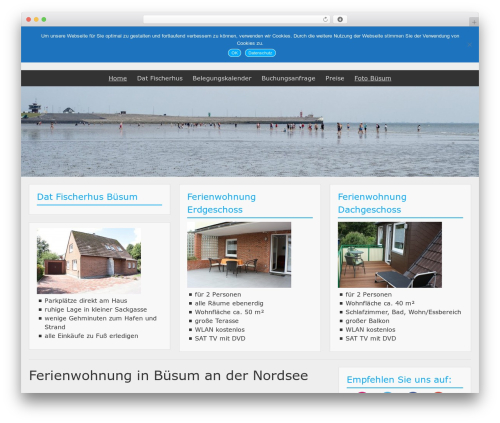Screen dimensions: 500x423
Task: Click the green maximize window button
Action: [44, 19]
